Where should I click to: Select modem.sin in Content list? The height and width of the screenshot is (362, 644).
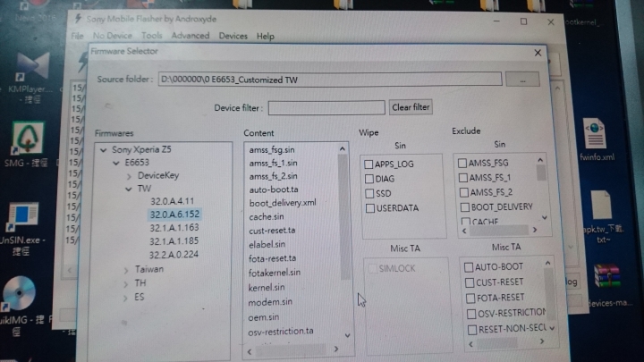270,302
